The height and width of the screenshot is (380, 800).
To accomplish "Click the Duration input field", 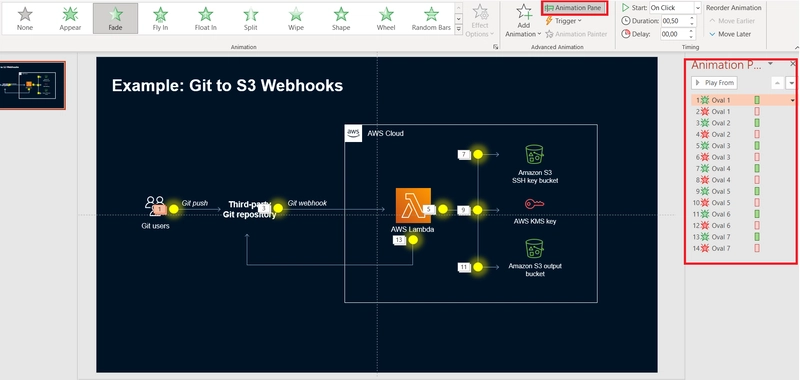I will coord(674,21).
